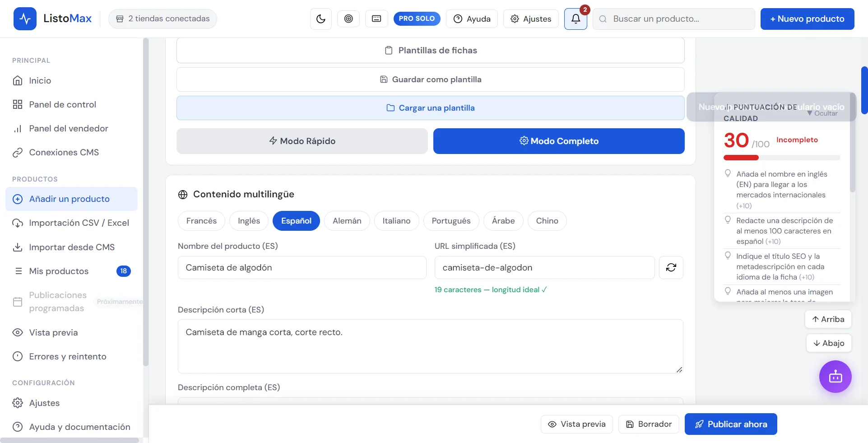This screenshot has width=868, height=443.
Task: Click the search magnifier icon
Action: click(603, 19)
